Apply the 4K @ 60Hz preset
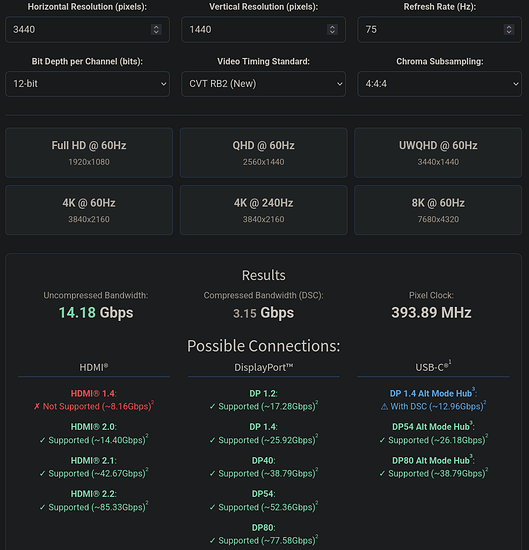 coord(89,210)
